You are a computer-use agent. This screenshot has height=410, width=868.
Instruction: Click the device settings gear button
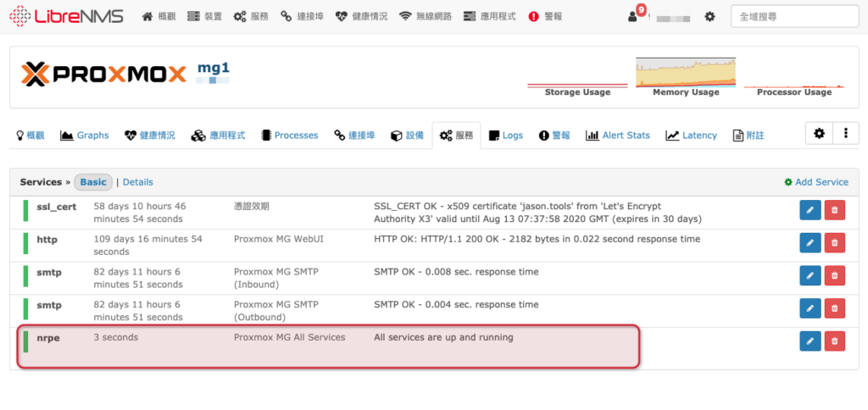(819, 133)
